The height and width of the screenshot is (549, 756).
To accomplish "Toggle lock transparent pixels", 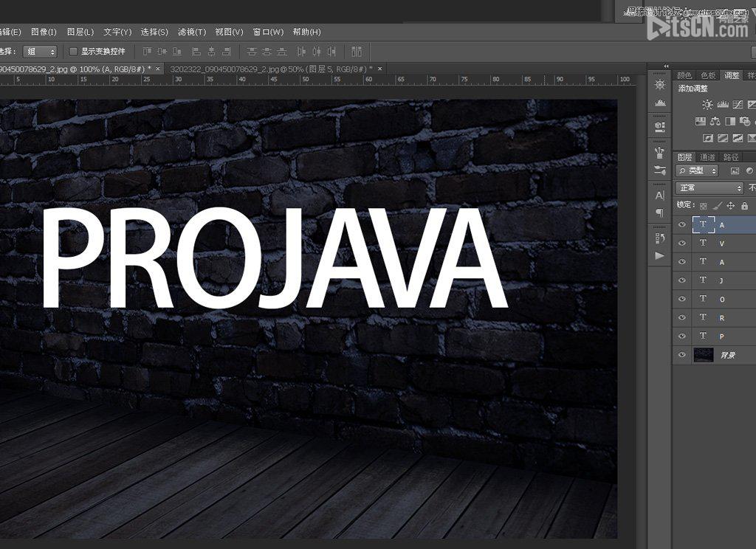I will click(703, 206).
